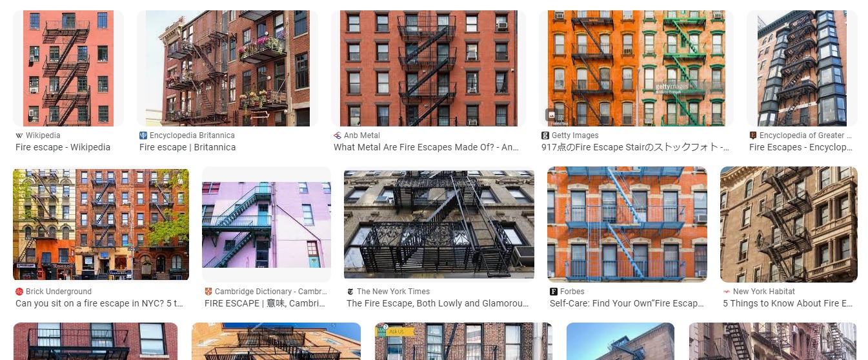Image resolution: width=868 pixels, height=360 pixels.
Task: Open 'What Metal Are Fire Escapes Made Of' link
Action: (427, 147)
